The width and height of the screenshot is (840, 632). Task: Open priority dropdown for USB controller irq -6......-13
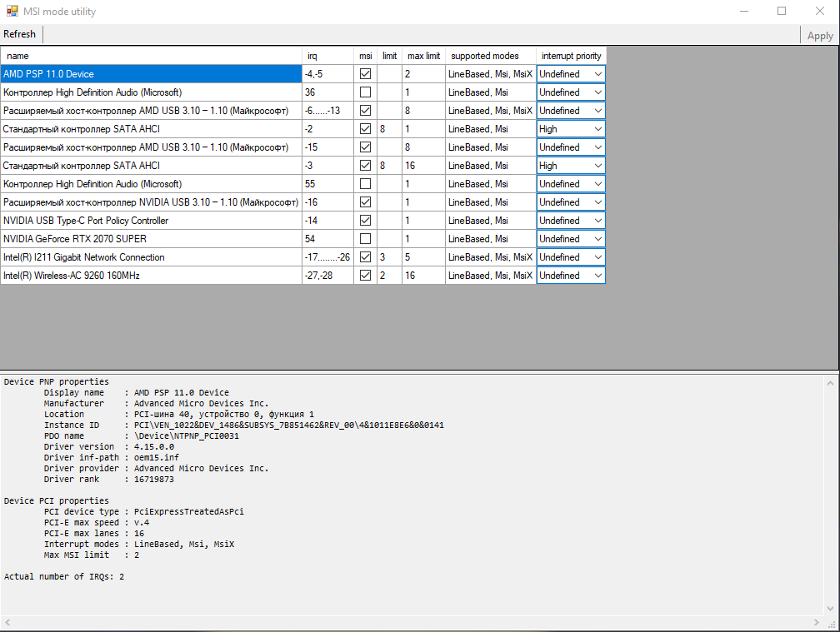(x=571, y=110)
